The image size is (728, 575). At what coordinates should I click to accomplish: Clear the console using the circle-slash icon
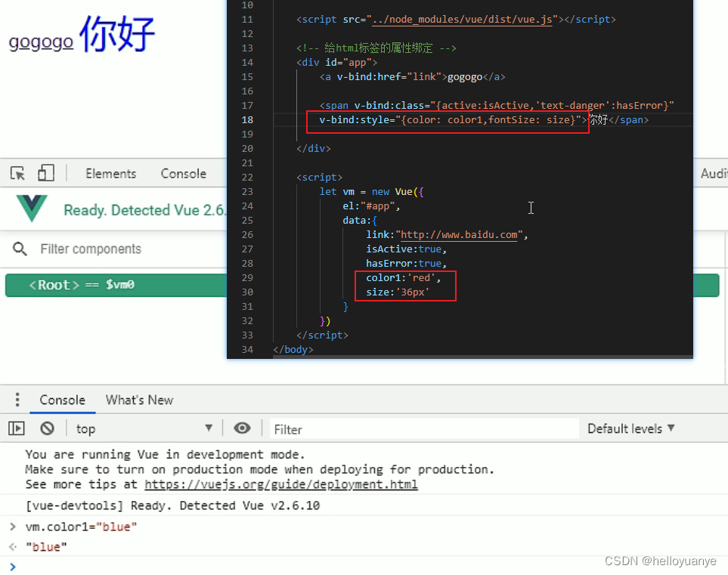coord(47,428)
